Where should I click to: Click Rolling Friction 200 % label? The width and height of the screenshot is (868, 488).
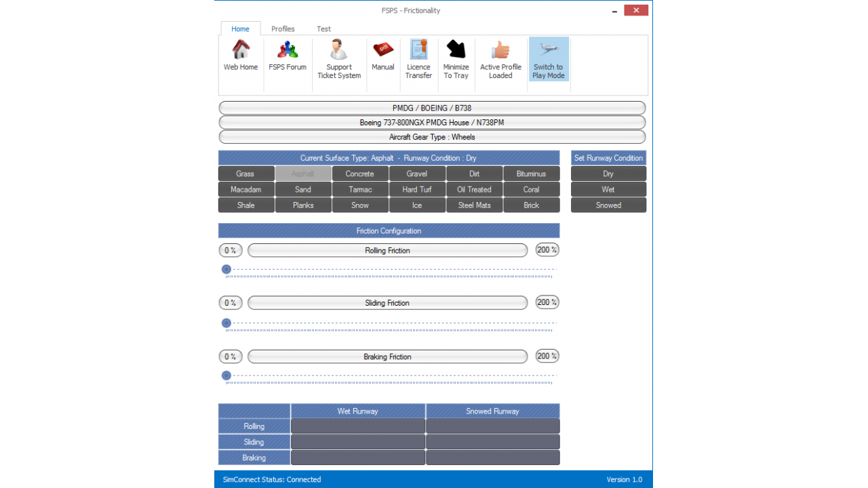point(547,249)
